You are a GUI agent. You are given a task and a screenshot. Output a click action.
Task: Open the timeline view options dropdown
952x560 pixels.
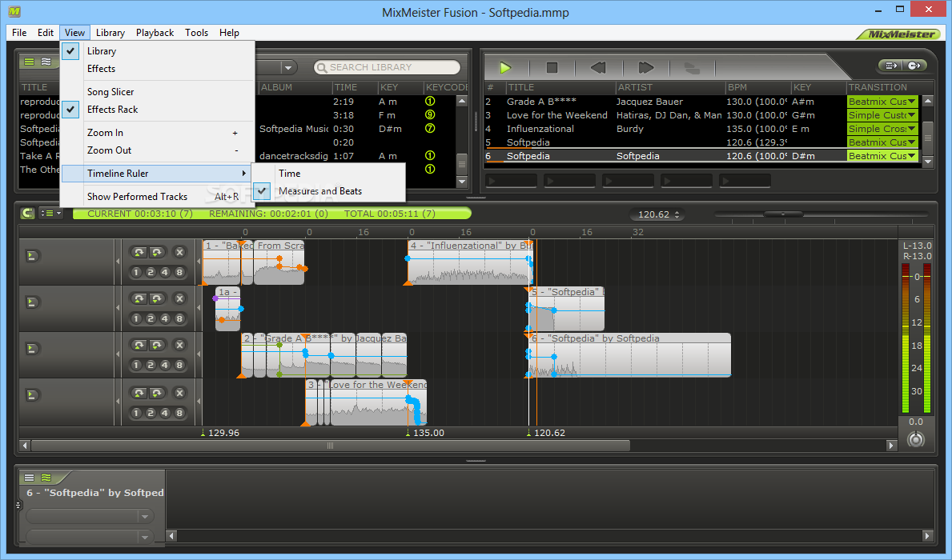point(50,213)
